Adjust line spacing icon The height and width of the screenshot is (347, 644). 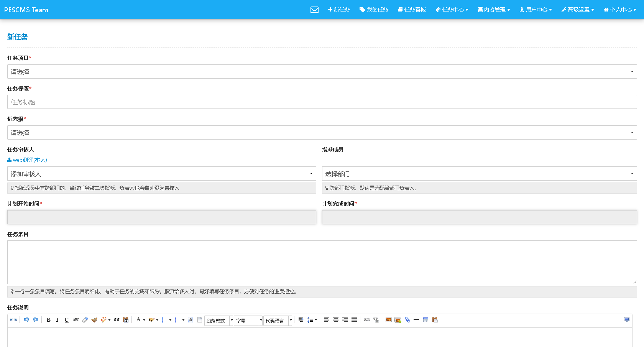coord(310,320)
